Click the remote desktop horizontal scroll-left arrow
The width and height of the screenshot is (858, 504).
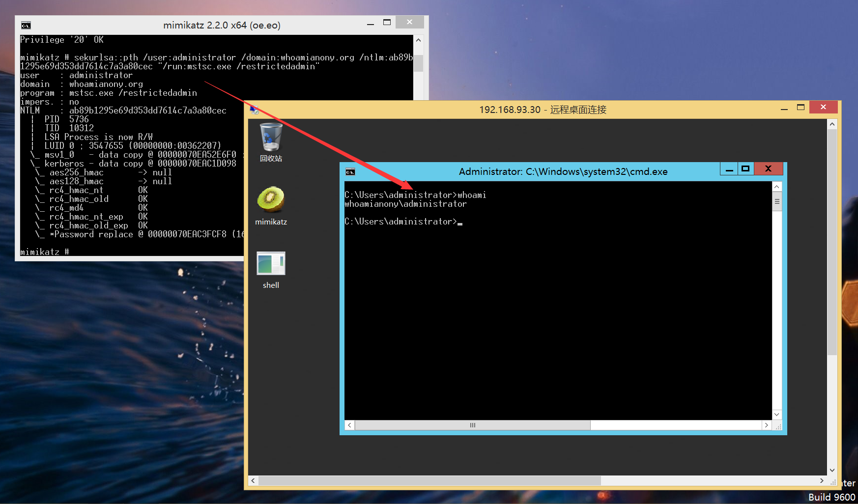click(x=253, y=481)
